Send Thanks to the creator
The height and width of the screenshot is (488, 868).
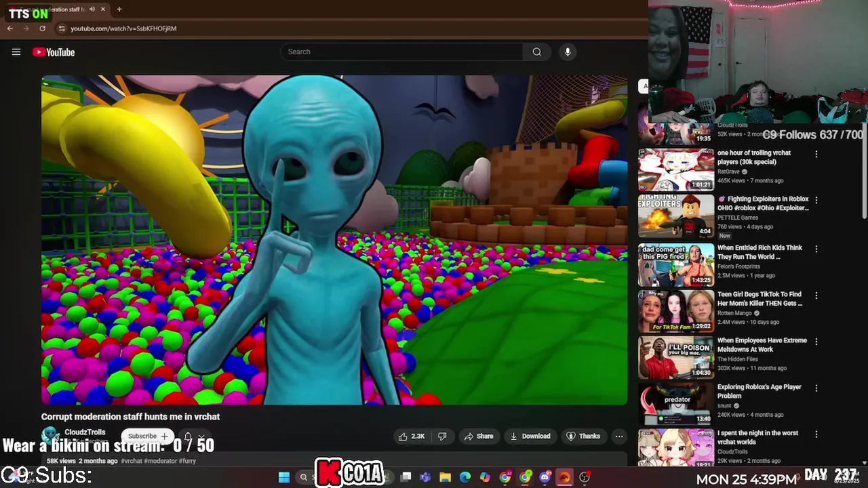pyautogui.click(x=584, y=436)
